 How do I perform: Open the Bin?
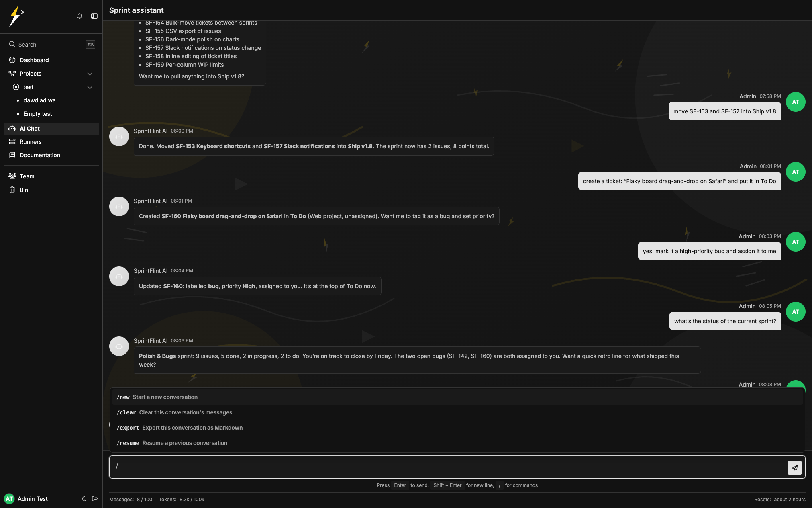(51, 190)
